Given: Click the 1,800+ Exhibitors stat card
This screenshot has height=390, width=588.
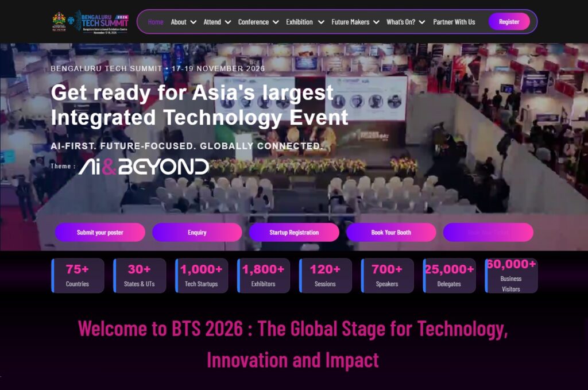Looking at the screenshot, I should click(x=263, y=276).
